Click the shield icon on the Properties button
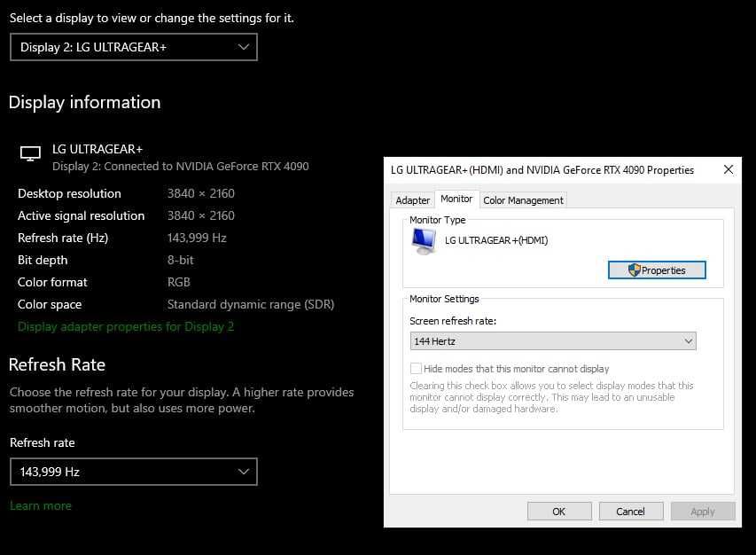This screenshot has width=756, height=555. click(x=634, y=270)
